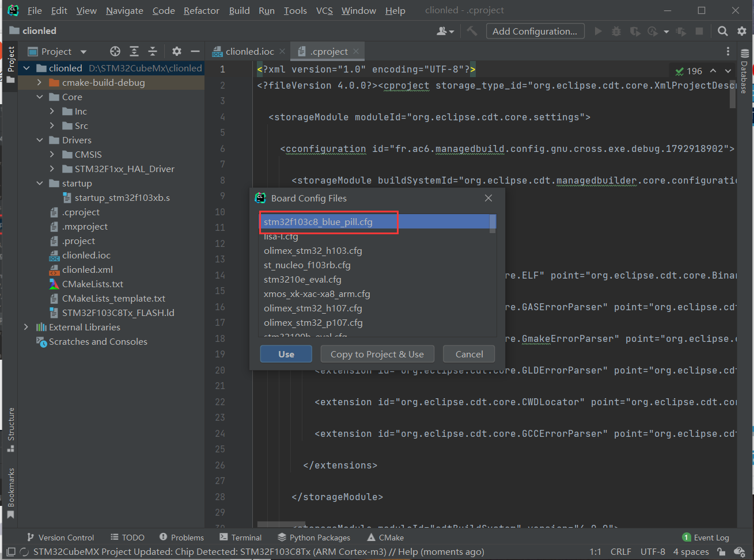Viewport: 754px width, 560px height.
Task: Open Problems tool window
Action: (x=181, y=538)
